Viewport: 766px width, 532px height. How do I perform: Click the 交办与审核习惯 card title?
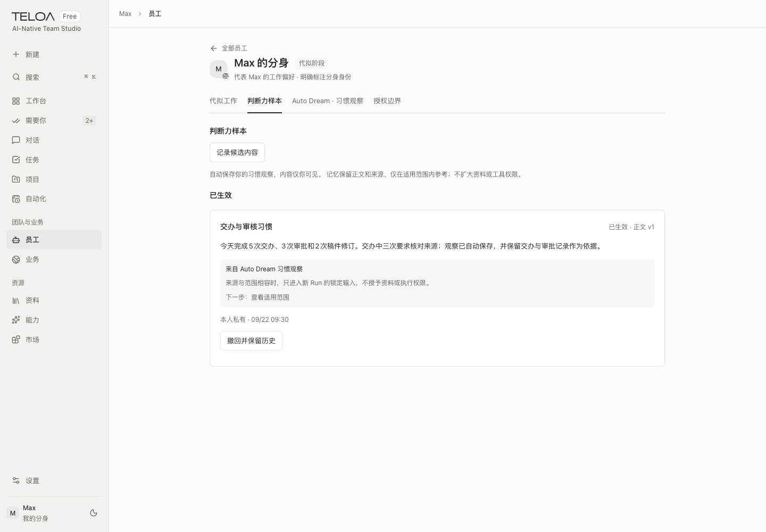coord(246,227)
